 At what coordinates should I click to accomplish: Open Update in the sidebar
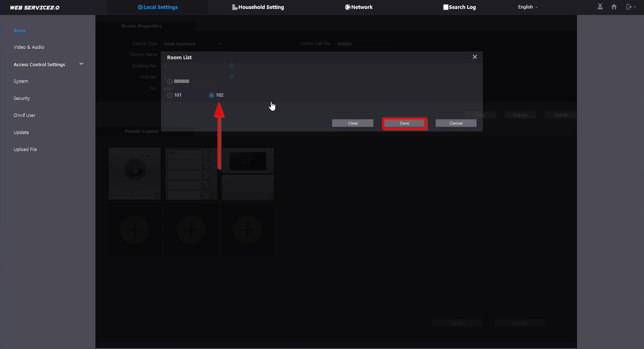pos(21,132)
